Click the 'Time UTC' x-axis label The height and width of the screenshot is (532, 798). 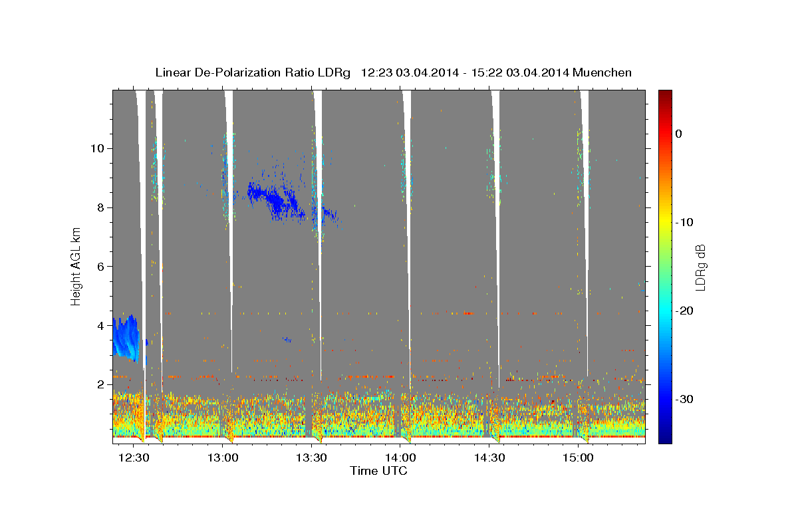pyautogui.click(x=378, y=471)
